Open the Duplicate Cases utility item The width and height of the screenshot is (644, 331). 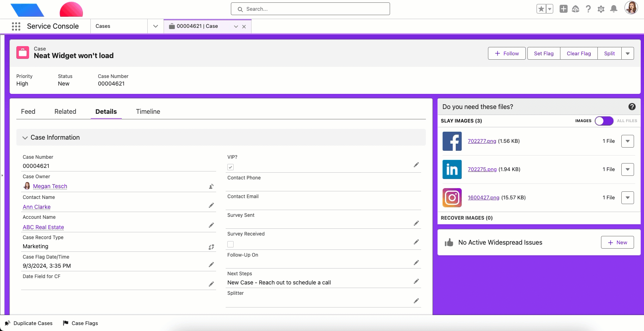point(29,323)
